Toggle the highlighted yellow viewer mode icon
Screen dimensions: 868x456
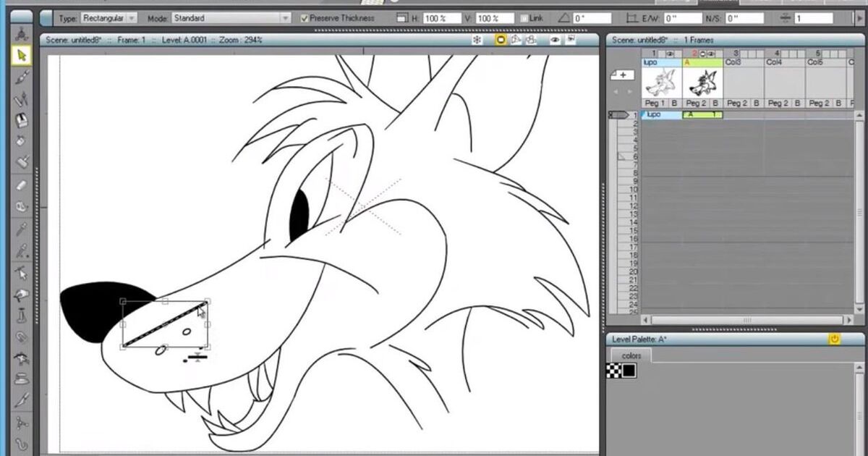(x=500, y=41)
